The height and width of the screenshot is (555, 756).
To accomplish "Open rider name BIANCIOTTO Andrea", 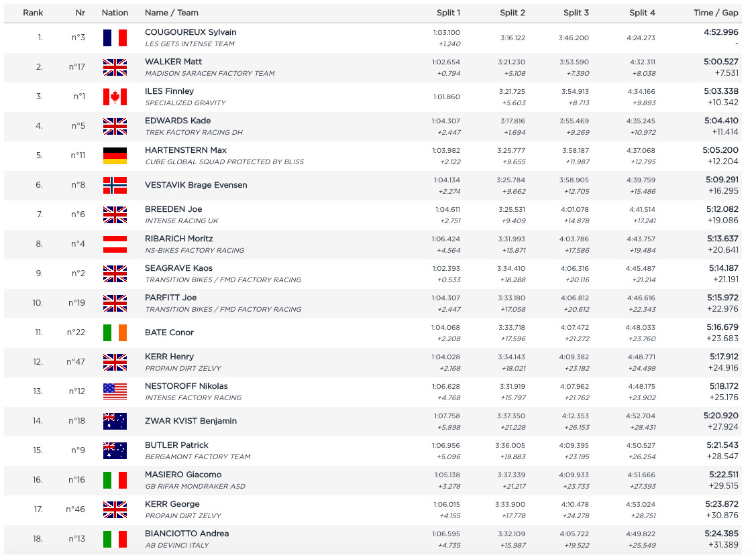I will 187,534.
